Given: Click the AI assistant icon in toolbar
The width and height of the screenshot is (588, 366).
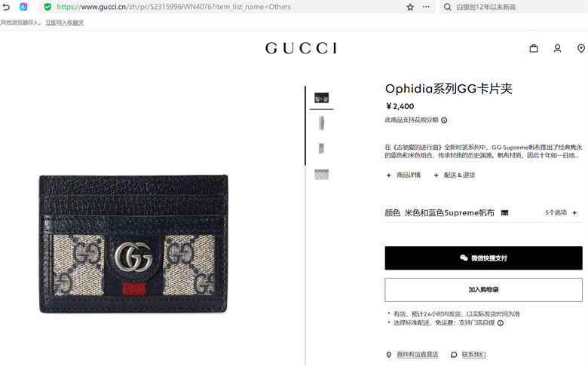Looking at the screenshot, I should coord(23,7).
